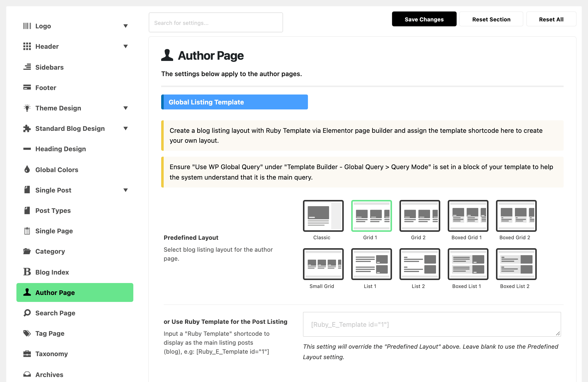Click the Heading Design dash icon
The height and width of the screenshot is (382, 588).
tap(27, 149)
